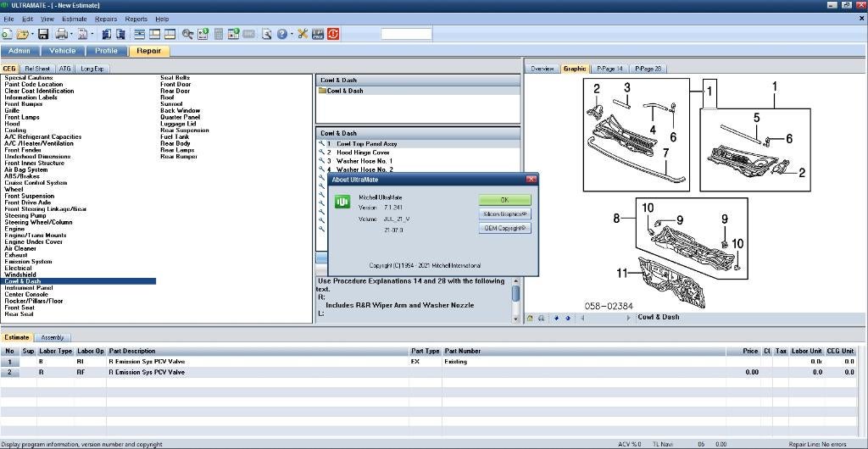Click the right arrow graphic navigation icon
Viewport: 868px width, 449px height.
628,318
